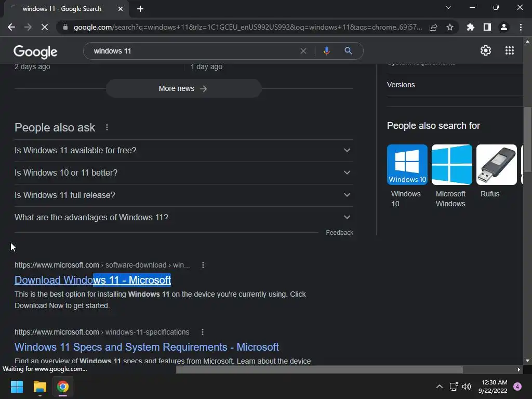This screenshot has height=399, width=532.
Task: Click the Versions link in side panel
Action: coord(401,85)
